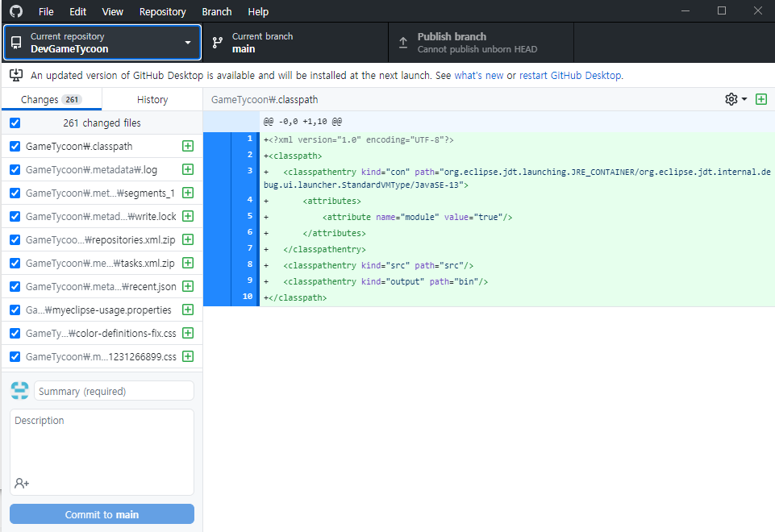The width and height of the screenshot is (775, 532).
Task: Select GameTycoon₩.metadata₩.log file name
Action: (x=91, y=169)
